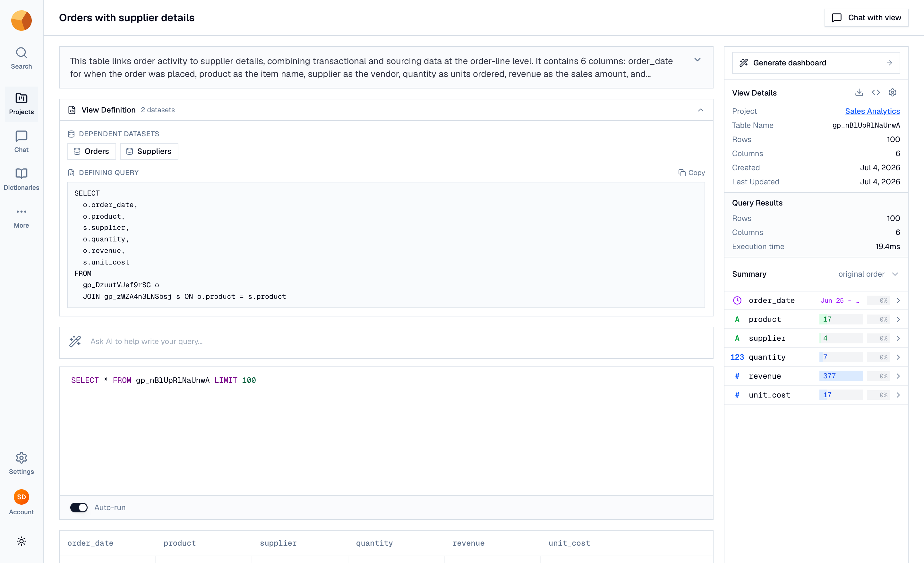
Task: Collapse the View Definition section
Action: click(x=700, y=110)
